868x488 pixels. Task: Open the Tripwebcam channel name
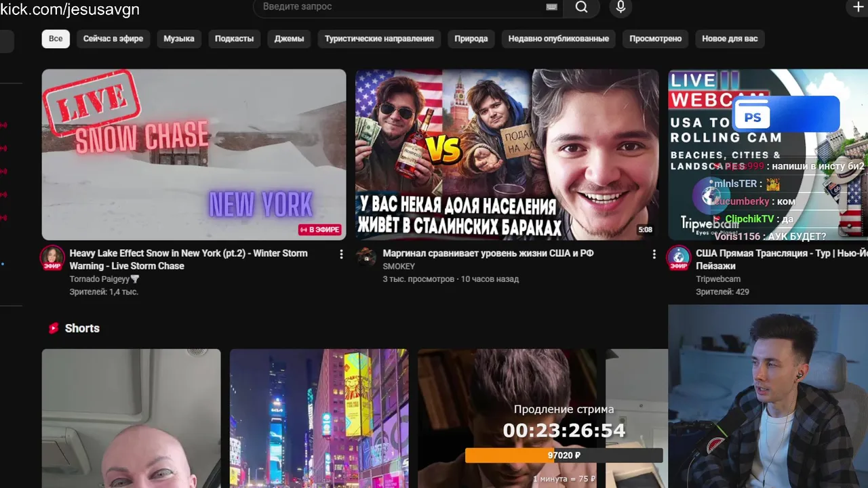coord(718,279)
